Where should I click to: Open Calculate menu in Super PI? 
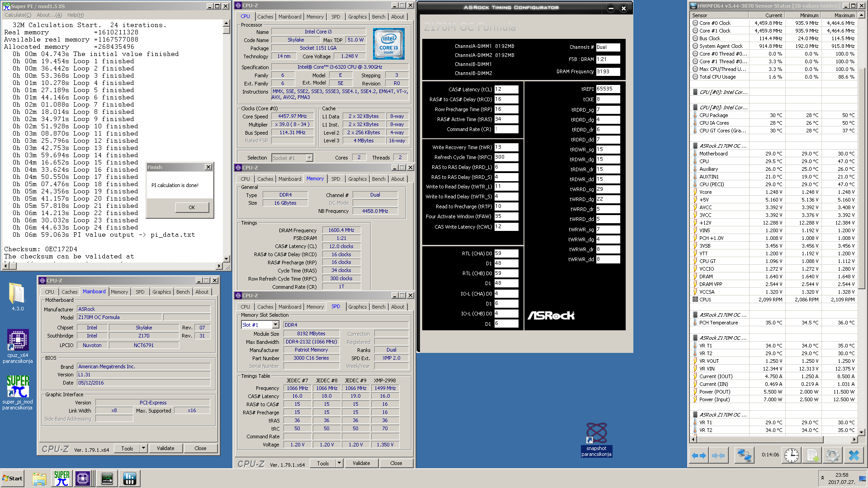click(x=18, y=15)
